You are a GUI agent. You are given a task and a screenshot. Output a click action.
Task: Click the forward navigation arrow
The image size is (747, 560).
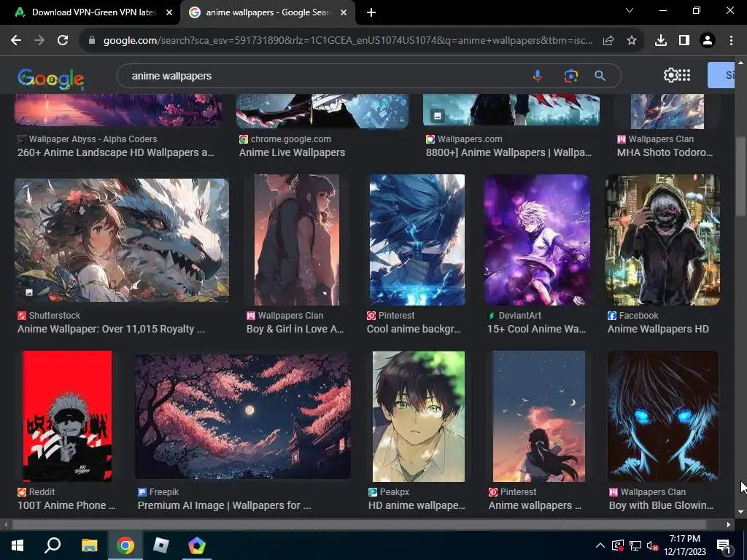(39, 41)
